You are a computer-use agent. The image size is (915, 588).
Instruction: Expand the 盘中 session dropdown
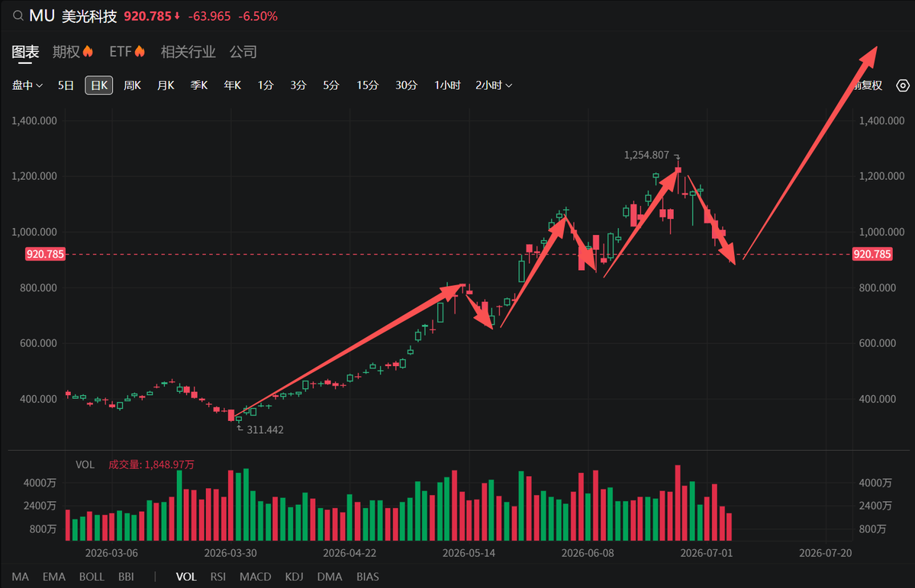[x=27, y=85]
